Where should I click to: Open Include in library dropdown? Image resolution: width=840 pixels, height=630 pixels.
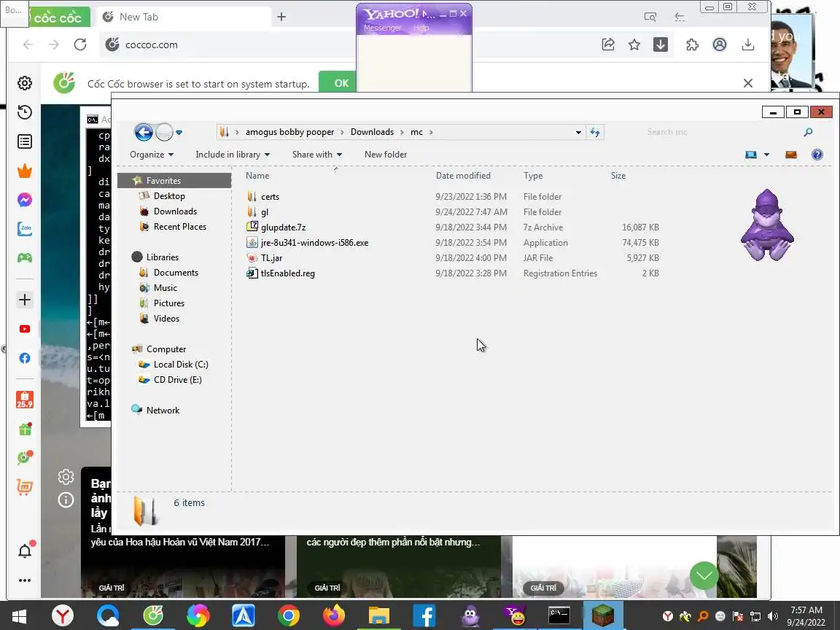point(233,155)
